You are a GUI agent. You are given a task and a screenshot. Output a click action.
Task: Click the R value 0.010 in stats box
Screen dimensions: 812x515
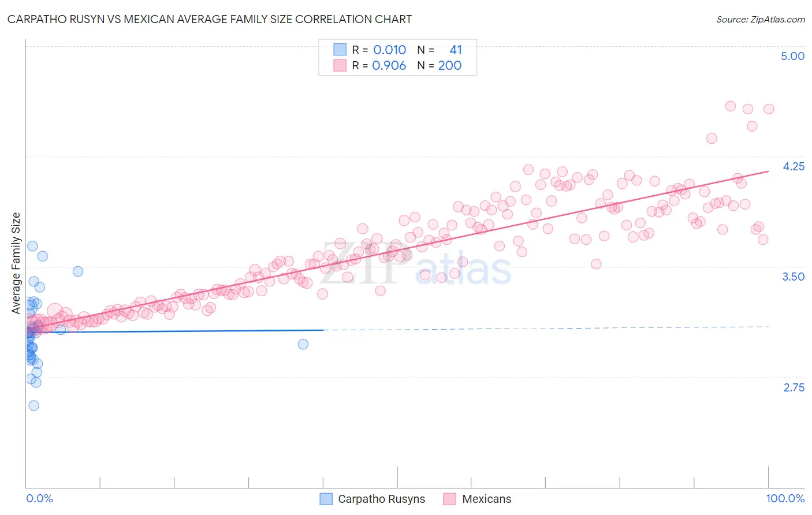pos(390,50)
